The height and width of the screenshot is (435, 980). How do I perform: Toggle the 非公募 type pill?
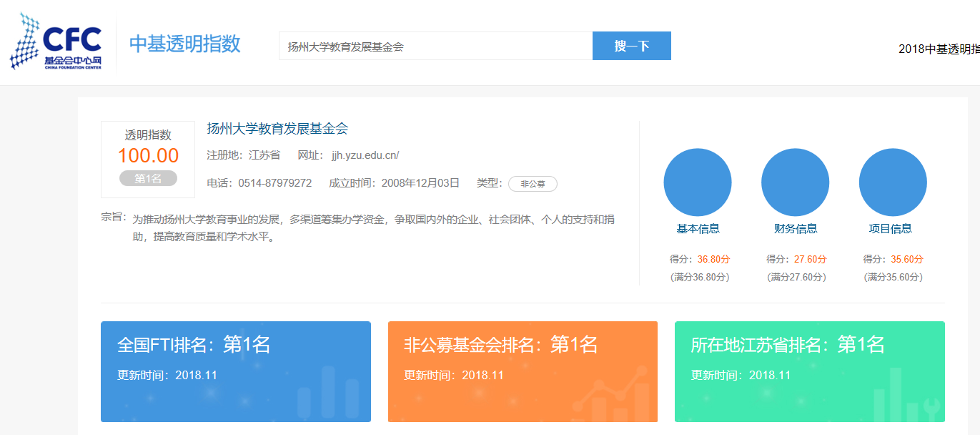(x=533, y=184)
